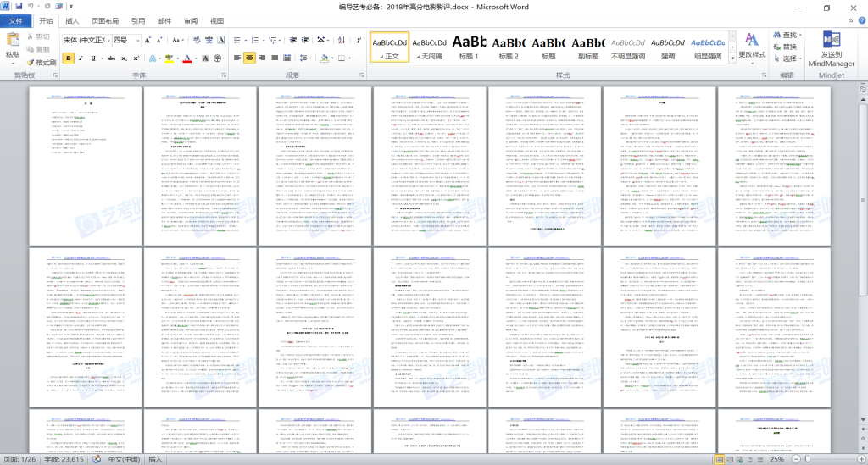The height and width of the screenshot is (465, 868).
Task: Toggle bold formatting off
Action: (x=69, y=58)
